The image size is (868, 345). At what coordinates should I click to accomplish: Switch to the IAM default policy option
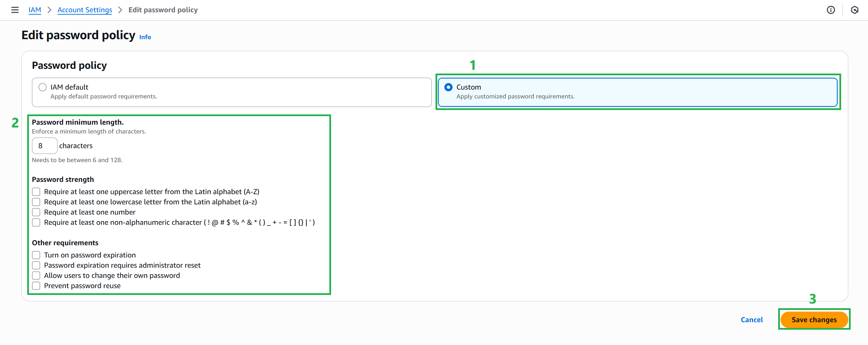[42, 87]
